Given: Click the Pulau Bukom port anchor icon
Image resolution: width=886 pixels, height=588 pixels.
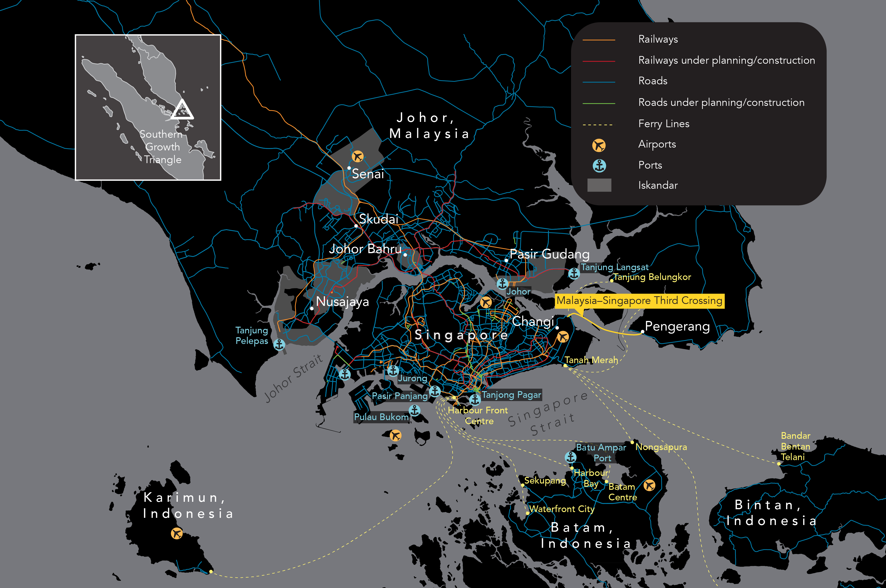Looking at the screenshot, I should (x=414, y=410).
